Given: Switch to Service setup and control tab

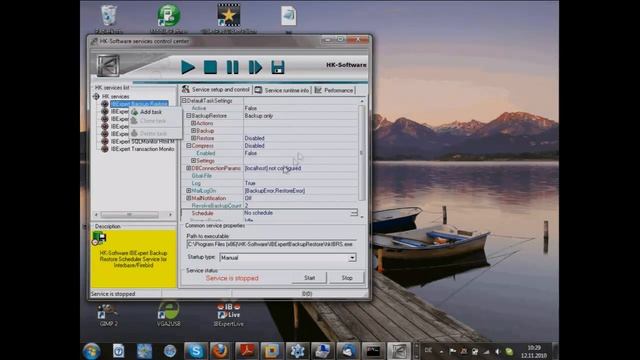Looking at the screenshot, I should pyautogui.click(x=216, y=89).
